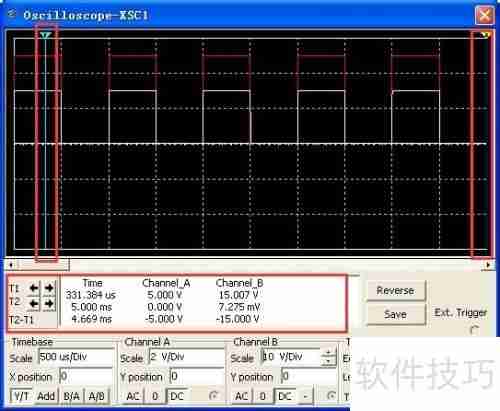Click the Channel B Y position field

coord(308,377)
